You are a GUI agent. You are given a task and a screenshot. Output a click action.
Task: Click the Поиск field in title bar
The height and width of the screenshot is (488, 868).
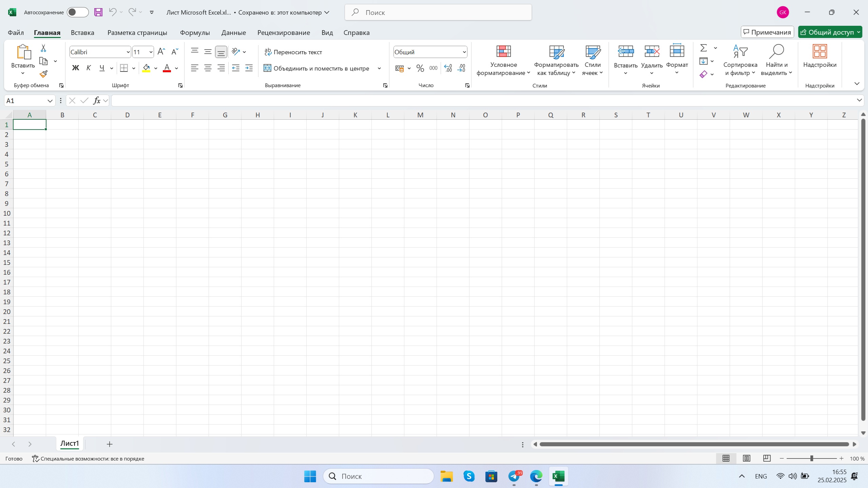click(438, 12)
